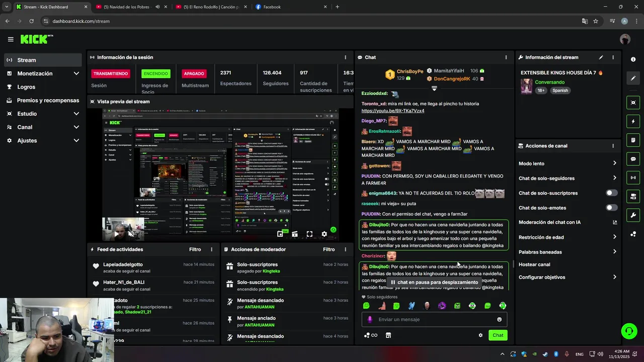The height and width of the screenshot is (362, 644).
Task: Toggle the chat bubble widget in right toolbar
Action: pyautogui.click(x=633, y=159)
